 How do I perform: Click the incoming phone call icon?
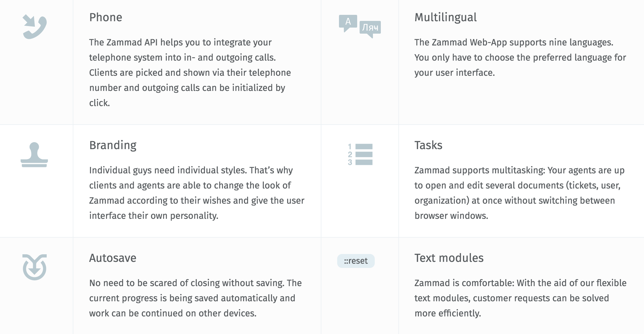click(x=35, y=27)
